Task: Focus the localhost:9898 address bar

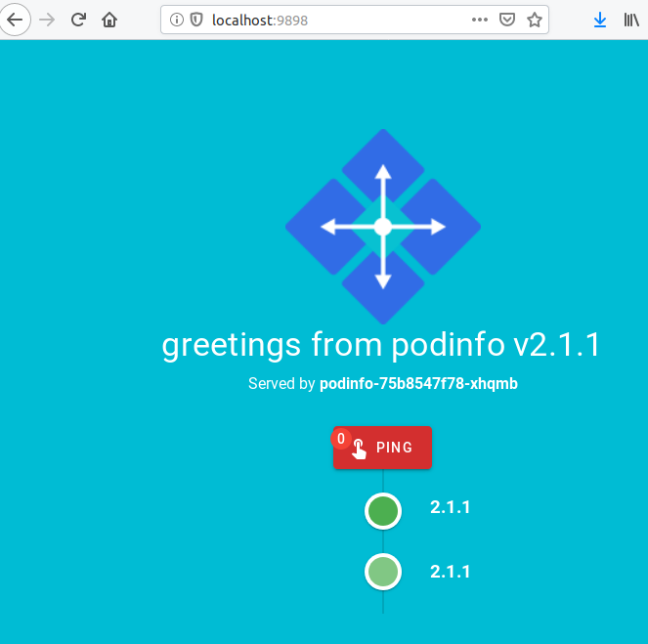Action: click(x=323, y=20)
